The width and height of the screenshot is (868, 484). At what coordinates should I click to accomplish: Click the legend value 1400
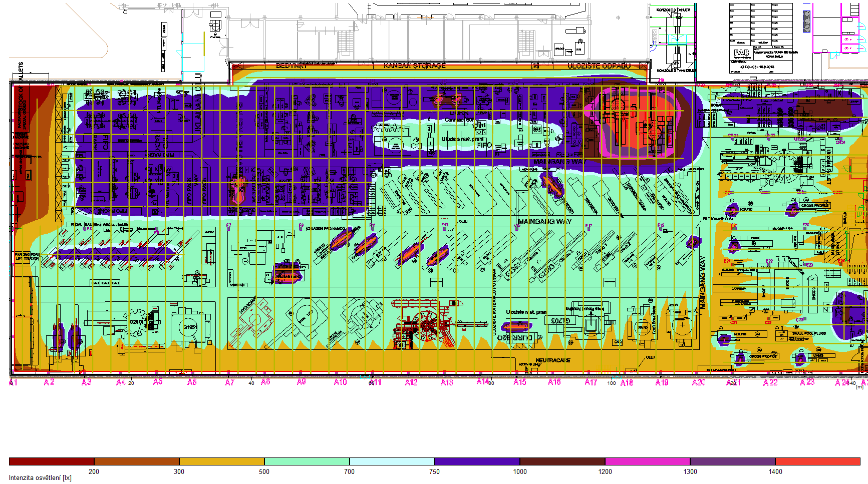pos(775,471)
